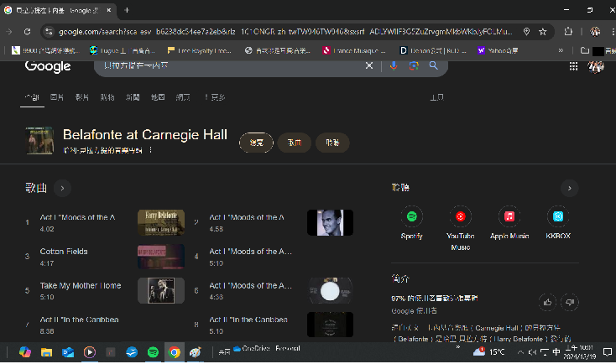
Task: Open the Yahoo bookmark
Action: pos(498,50)
